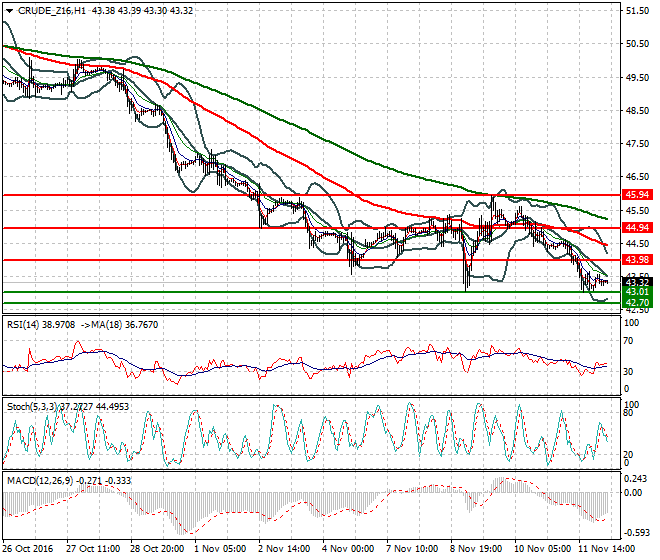Viewport: 660px width, 560px height.
Task: Click the red 44.94 resistance price label
Action: click(637, 228)
